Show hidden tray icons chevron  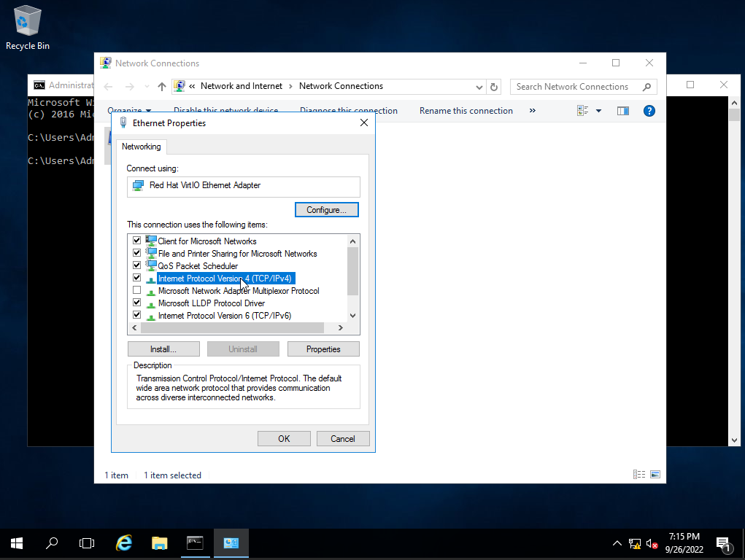[x=617, y=543]
